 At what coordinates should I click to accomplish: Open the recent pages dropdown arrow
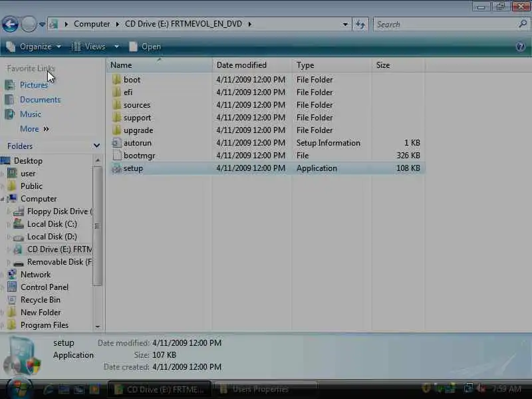coord(42,25)
